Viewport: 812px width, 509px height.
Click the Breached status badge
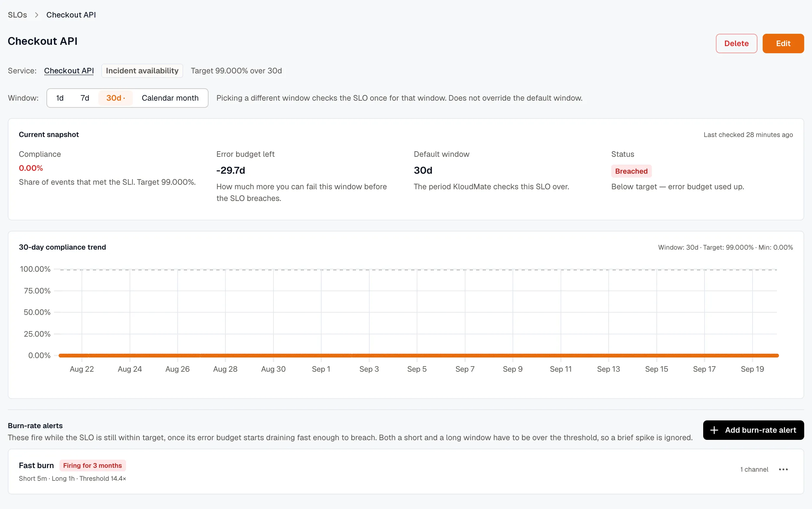pyautogui.click(x=631, y=171)
